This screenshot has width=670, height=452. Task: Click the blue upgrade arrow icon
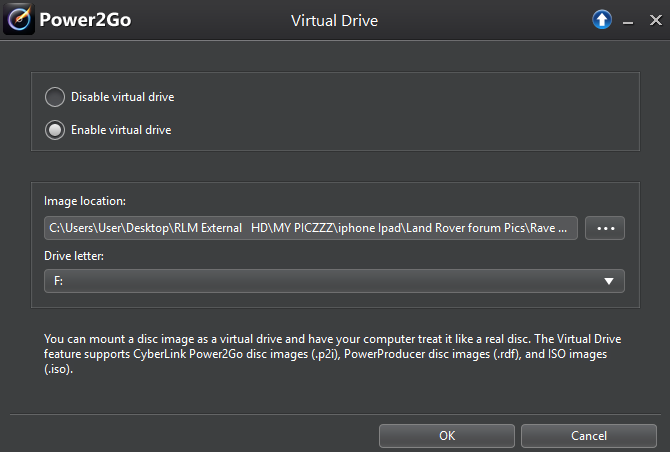[x=602, y=20]
